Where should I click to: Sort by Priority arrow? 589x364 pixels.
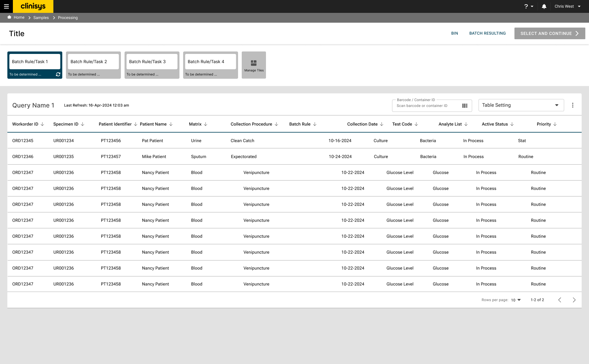pyautogui.click(x=555, y=124)
